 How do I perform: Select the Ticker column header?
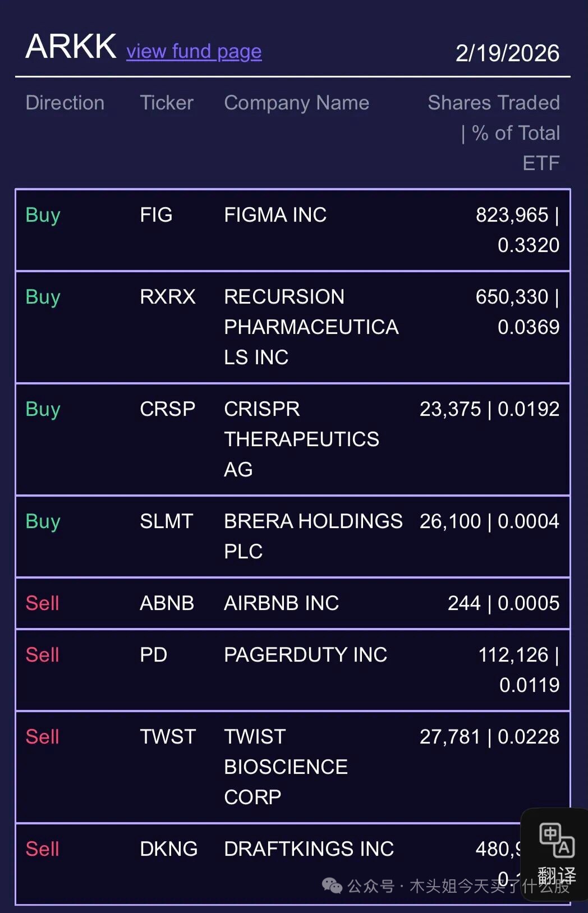[x=167, y=103]
